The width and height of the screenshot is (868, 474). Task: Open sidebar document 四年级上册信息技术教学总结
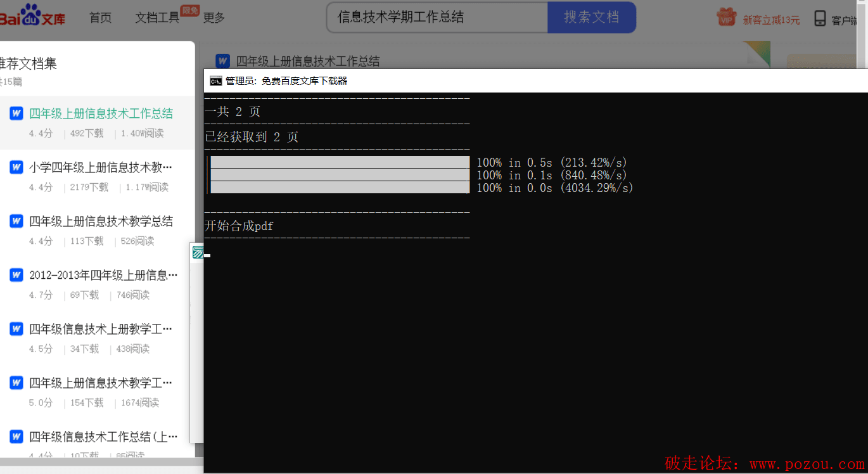101,221
